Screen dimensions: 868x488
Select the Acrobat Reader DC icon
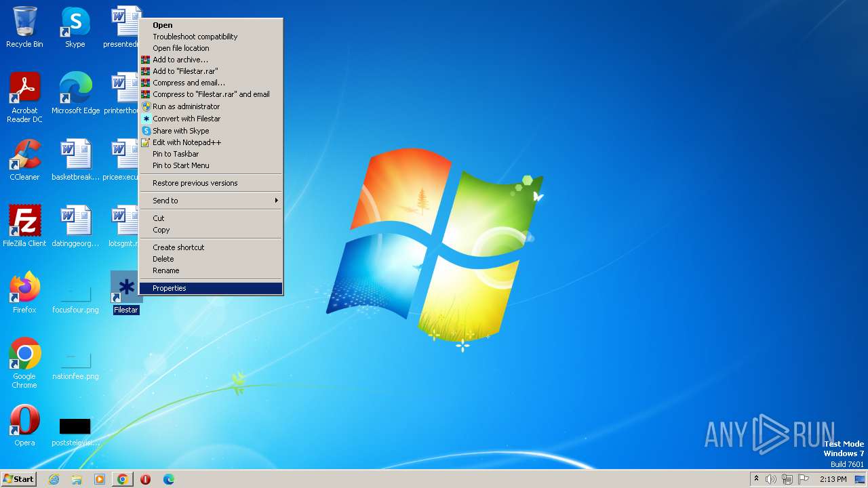tap(24, 98)
